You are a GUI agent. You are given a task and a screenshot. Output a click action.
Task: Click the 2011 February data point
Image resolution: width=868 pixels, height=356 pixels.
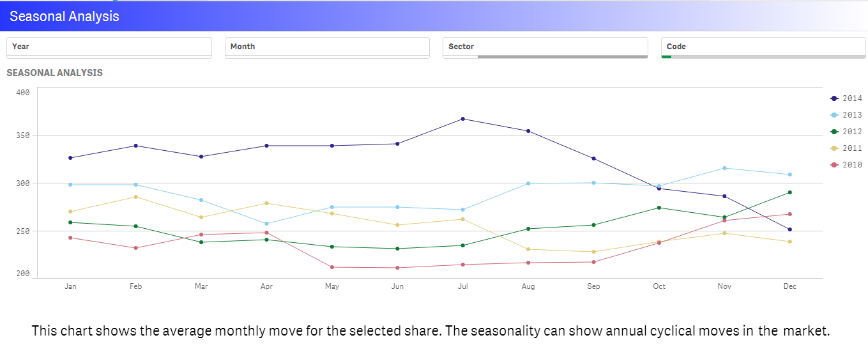pos(136,197)
